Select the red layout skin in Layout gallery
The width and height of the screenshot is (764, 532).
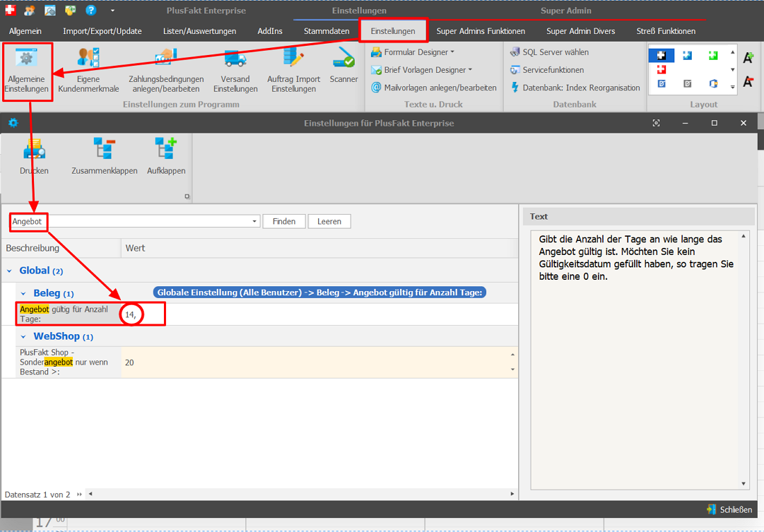[x=661, y=69]
